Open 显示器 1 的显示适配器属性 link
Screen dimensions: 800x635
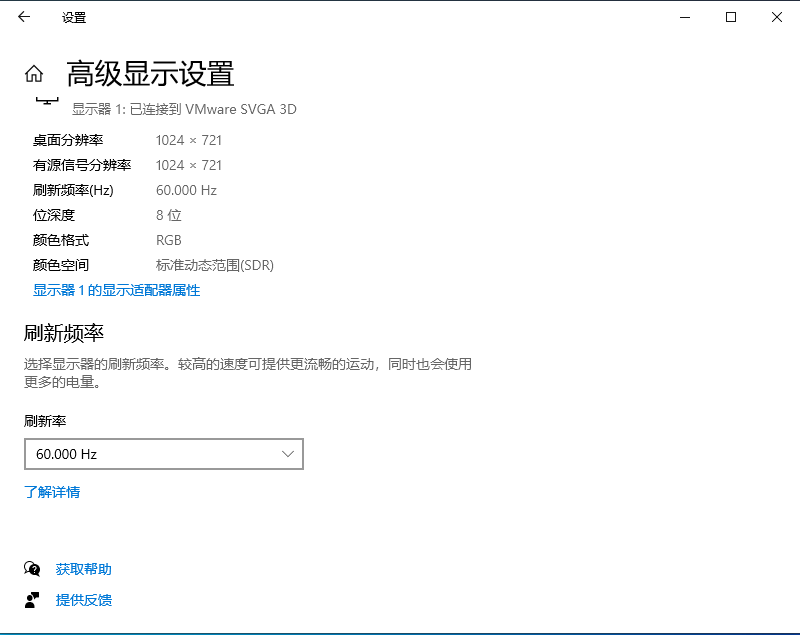pos(116,290)
